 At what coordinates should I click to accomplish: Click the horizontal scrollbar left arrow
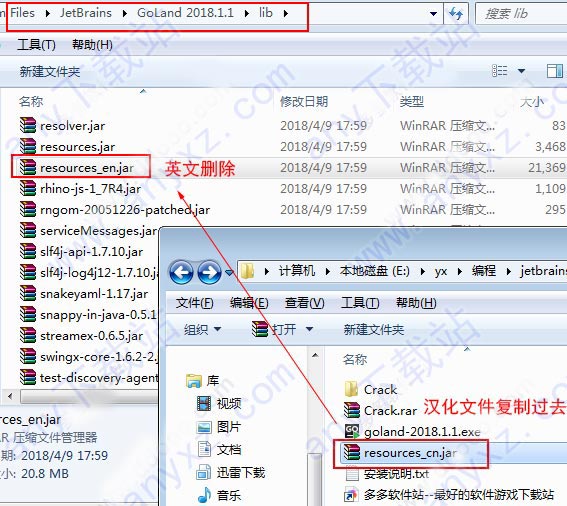(x=10, y=396)
